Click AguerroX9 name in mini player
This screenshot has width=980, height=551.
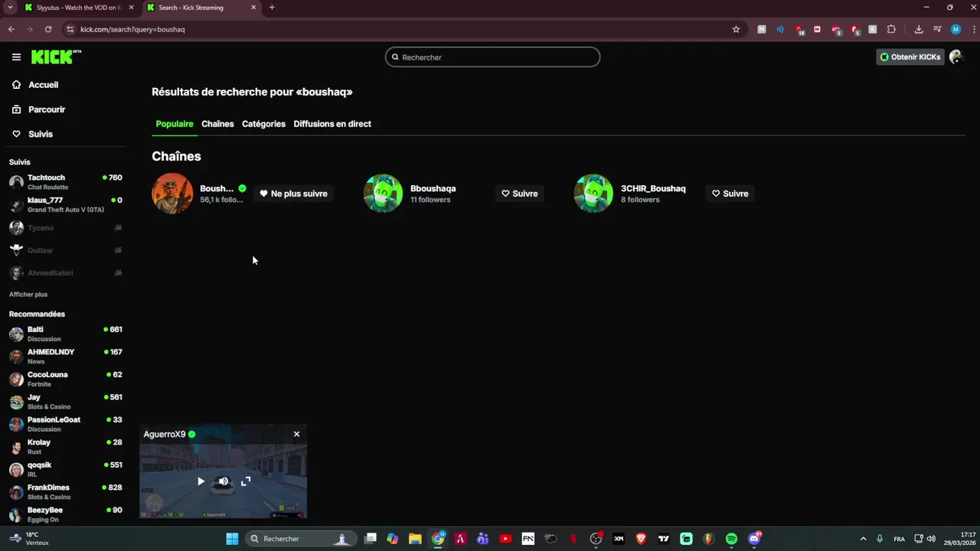pos(165,435)
